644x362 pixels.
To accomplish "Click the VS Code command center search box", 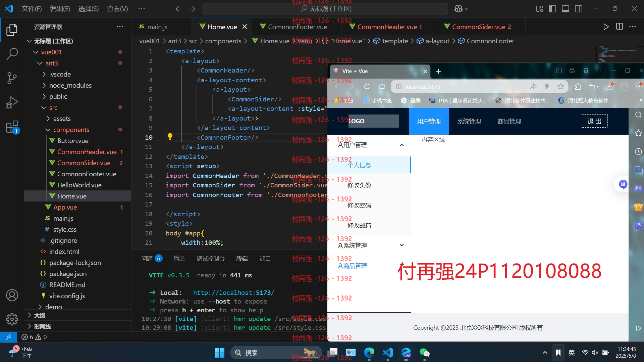I will point(325,9).
